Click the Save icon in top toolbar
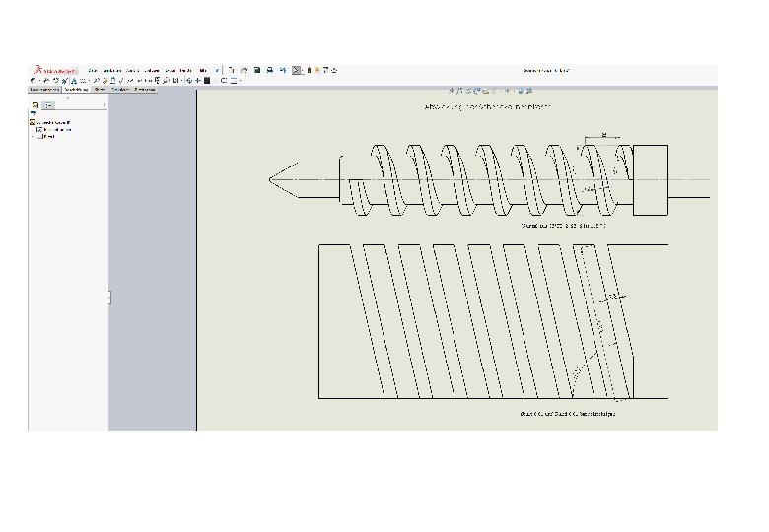 pos(257,71)
